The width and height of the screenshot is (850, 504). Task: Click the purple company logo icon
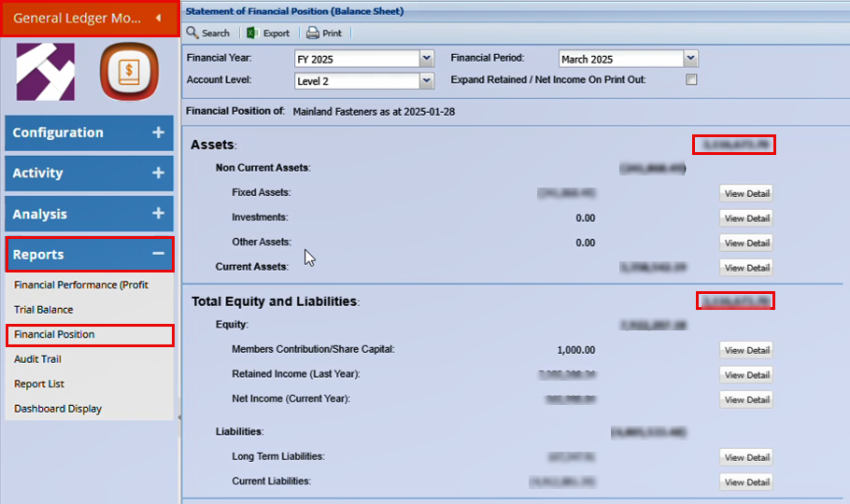pos(46,72)
